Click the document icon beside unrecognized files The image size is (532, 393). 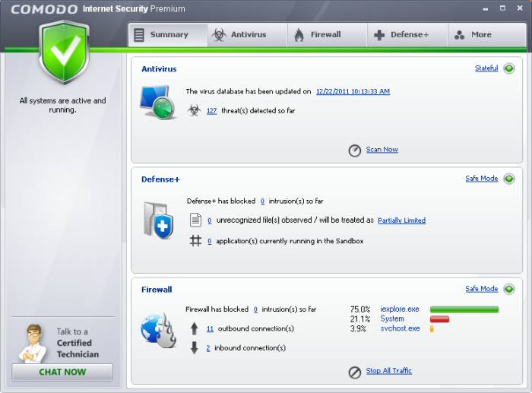pos(195,220)
